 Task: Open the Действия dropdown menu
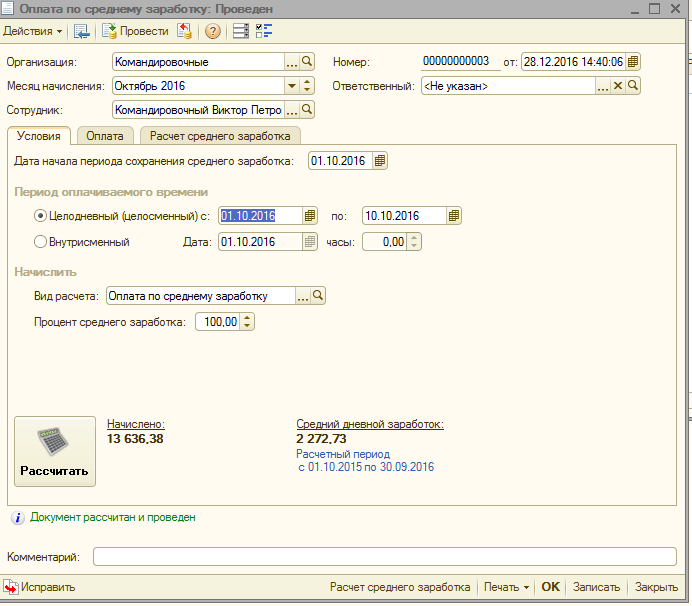pos(33,31)
